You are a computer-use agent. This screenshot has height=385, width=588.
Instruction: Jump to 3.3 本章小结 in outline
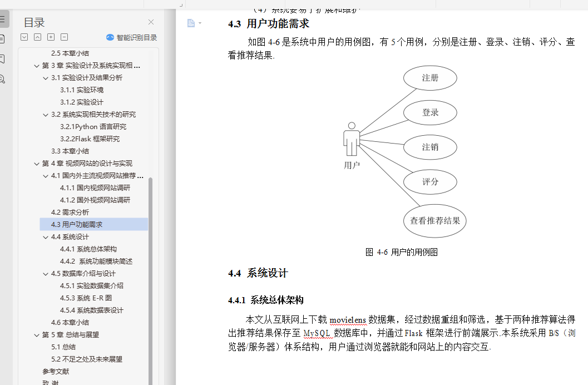(70, 151)
